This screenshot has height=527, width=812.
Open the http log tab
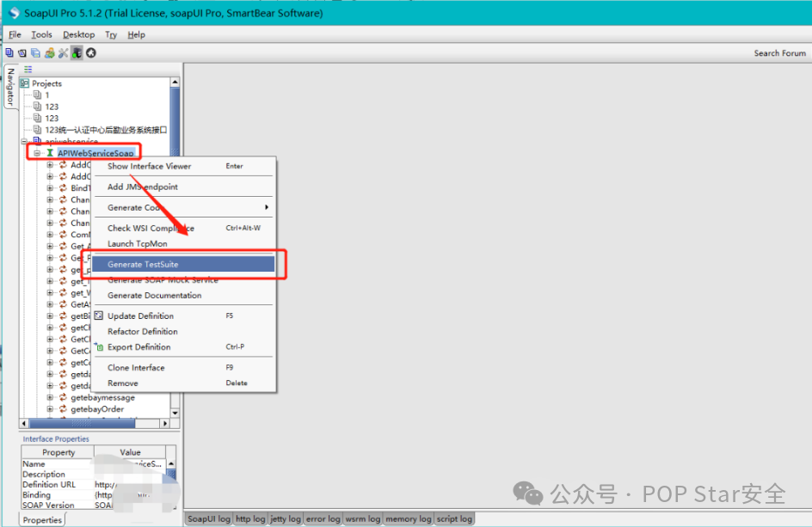(x=250, y=518)
